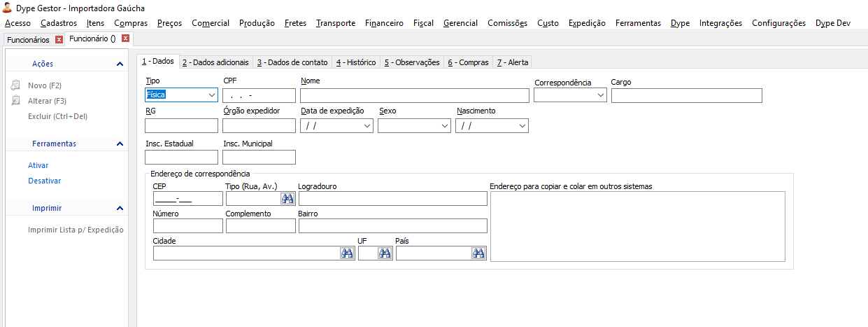The image size is (868, 327).
Task: Switch to 6 - Compras tab
Action: pos(468,62)
